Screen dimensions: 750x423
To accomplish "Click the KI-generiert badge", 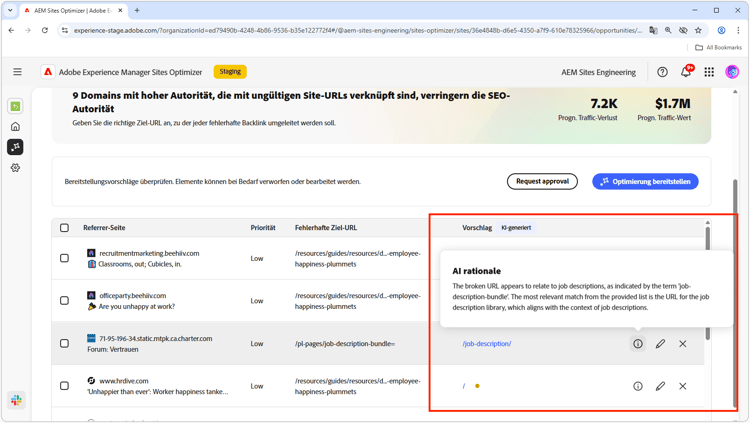I will (516, 228).
